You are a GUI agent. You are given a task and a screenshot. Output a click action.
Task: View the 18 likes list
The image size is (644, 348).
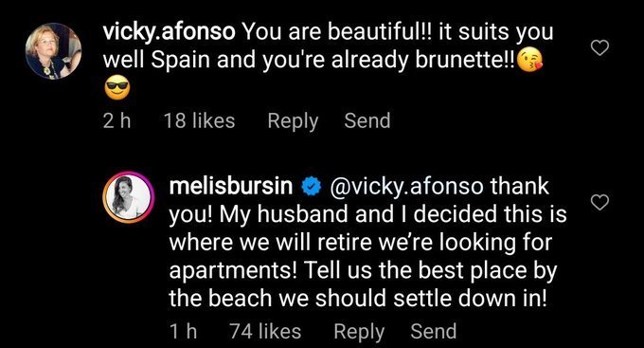coord(199,121)
